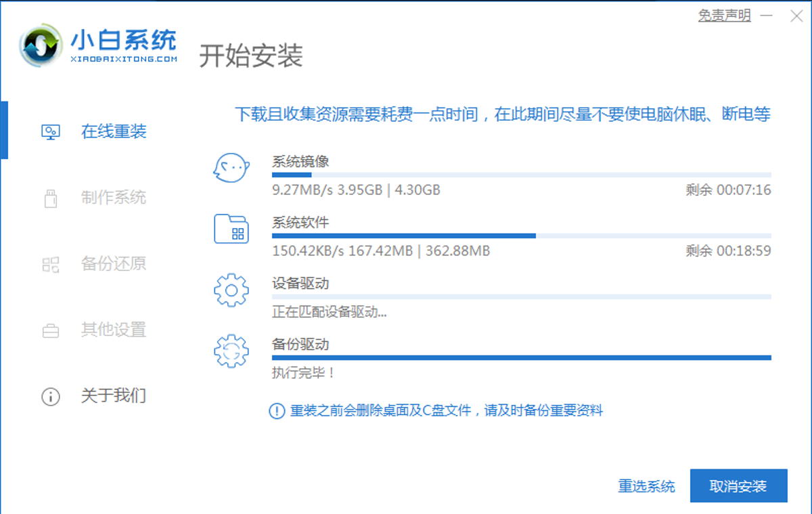Select the 在线重装 menu entry

tap(113, 131)
